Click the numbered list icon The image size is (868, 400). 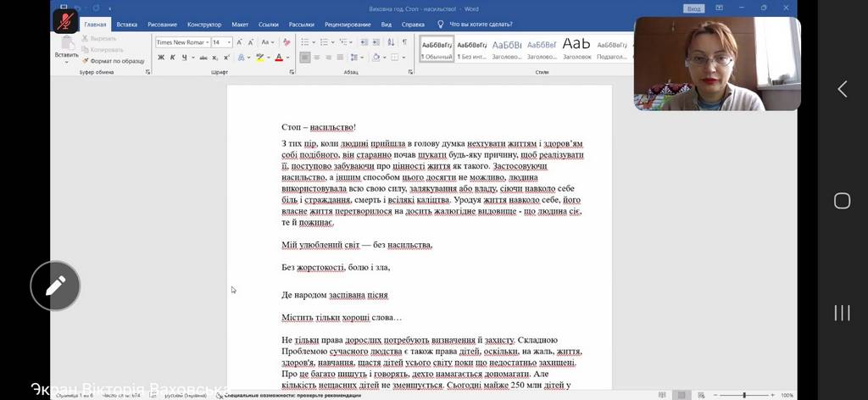(x=324, y=42)
